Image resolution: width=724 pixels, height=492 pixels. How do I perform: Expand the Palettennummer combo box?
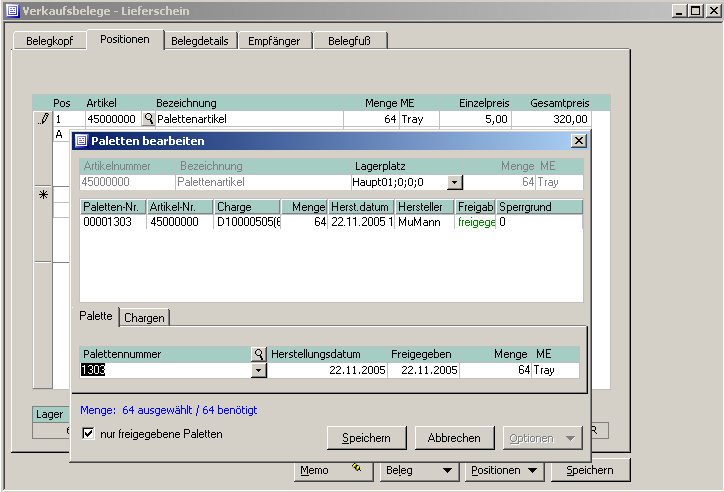(x=259, y=370)
